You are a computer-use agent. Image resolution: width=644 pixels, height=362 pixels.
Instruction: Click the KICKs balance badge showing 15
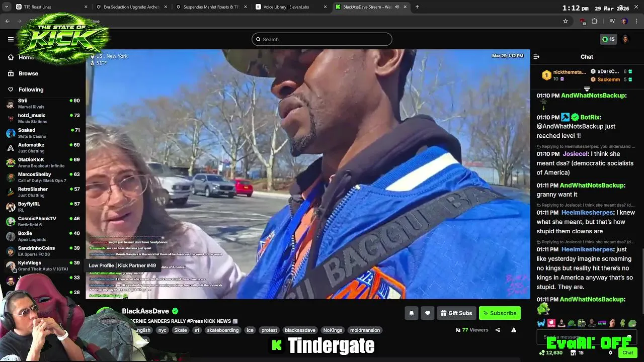click(608, 39)
